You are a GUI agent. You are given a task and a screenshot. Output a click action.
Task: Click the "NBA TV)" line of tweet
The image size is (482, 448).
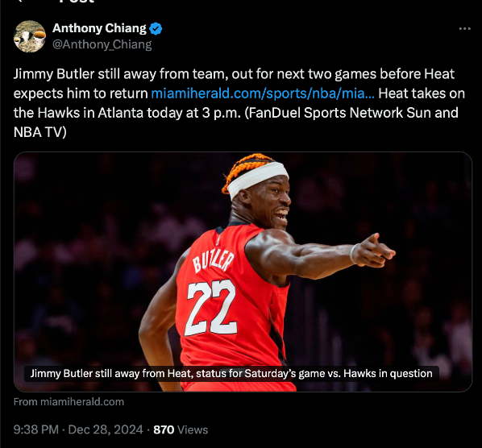click(40, 132)
